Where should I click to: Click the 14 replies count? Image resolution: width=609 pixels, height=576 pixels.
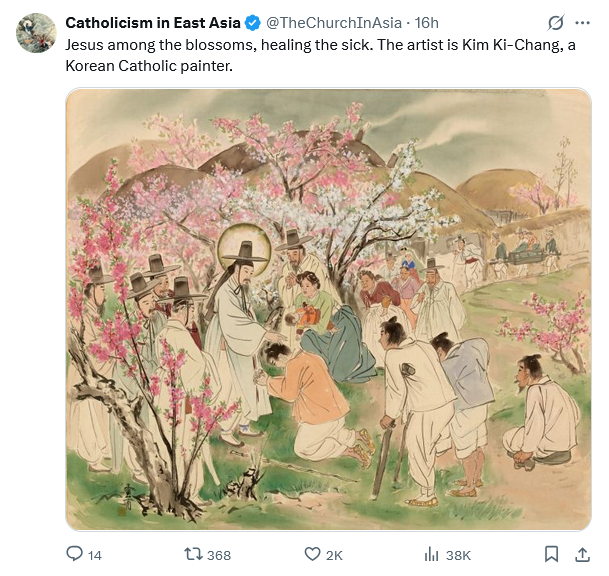click(95, 555)
